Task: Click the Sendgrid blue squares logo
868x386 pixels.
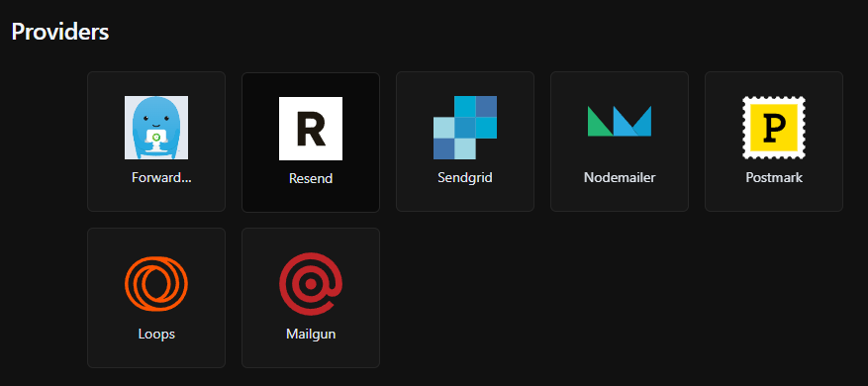Action: (x=465, y=128)
